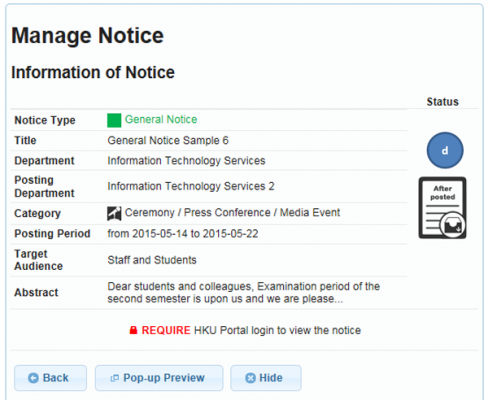488x400 pixels.
Task: Click the abstract text beginning 'Dear students'
Action: [x=243, y=292]
